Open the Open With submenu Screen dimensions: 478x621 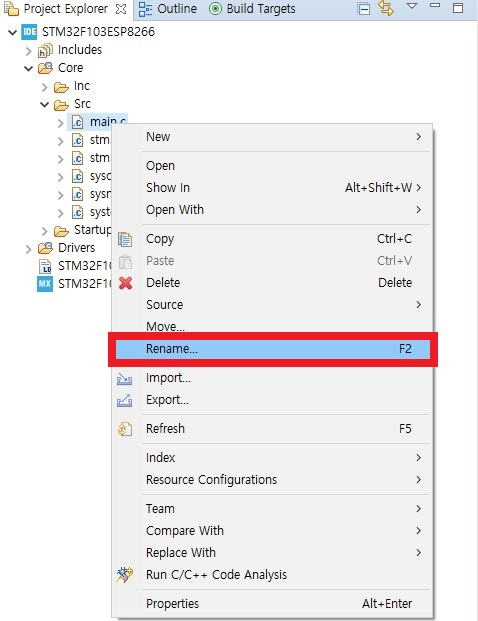pos(272,210)
